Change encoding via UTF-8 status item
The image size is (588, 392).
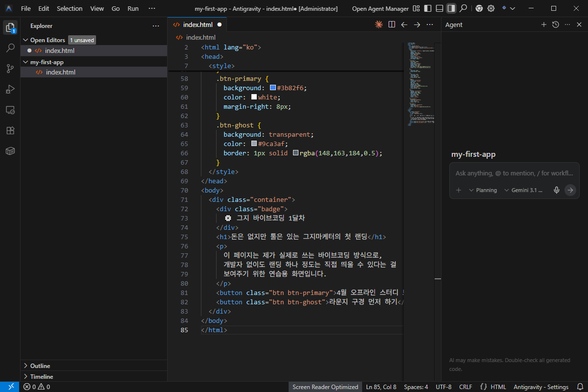443,387
